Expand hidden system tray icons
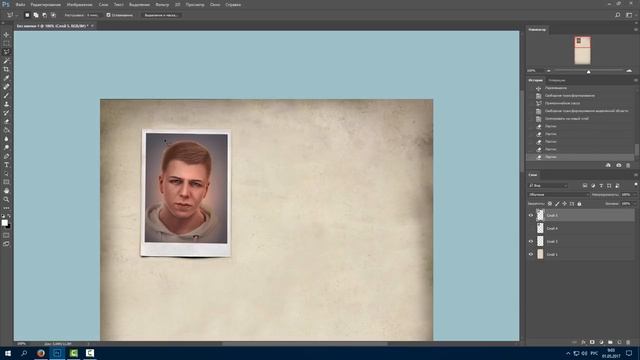 click(x=568, y=353)
